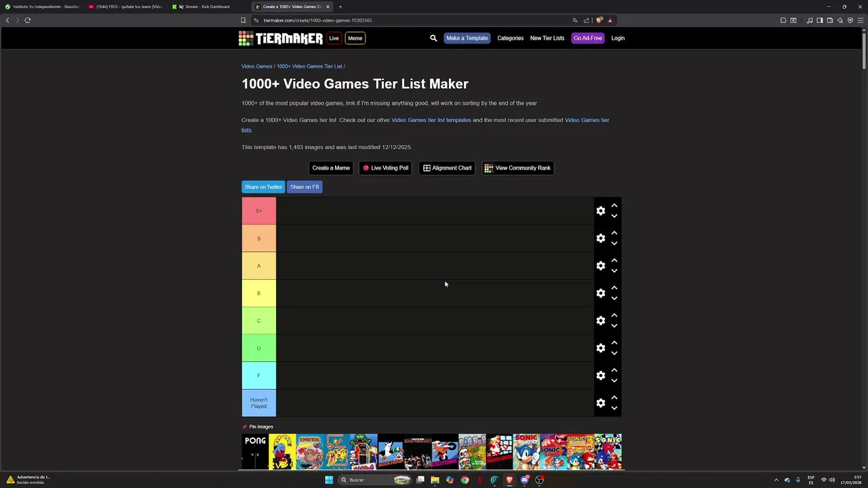This screenshot has width=868, height=488.
Task: Open the browser music player icon
Action: click(810, 20)
